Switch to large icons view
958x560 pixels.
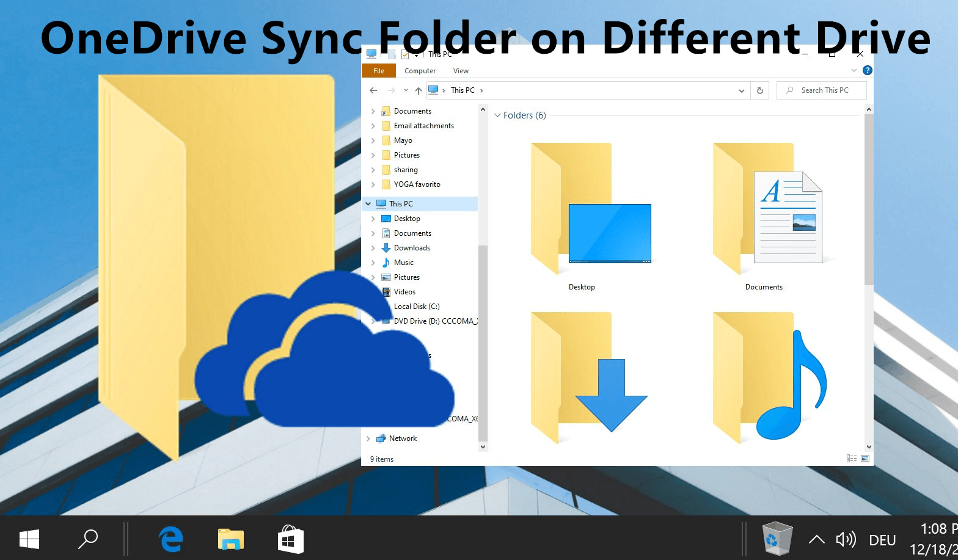click(x=865, y=459)
